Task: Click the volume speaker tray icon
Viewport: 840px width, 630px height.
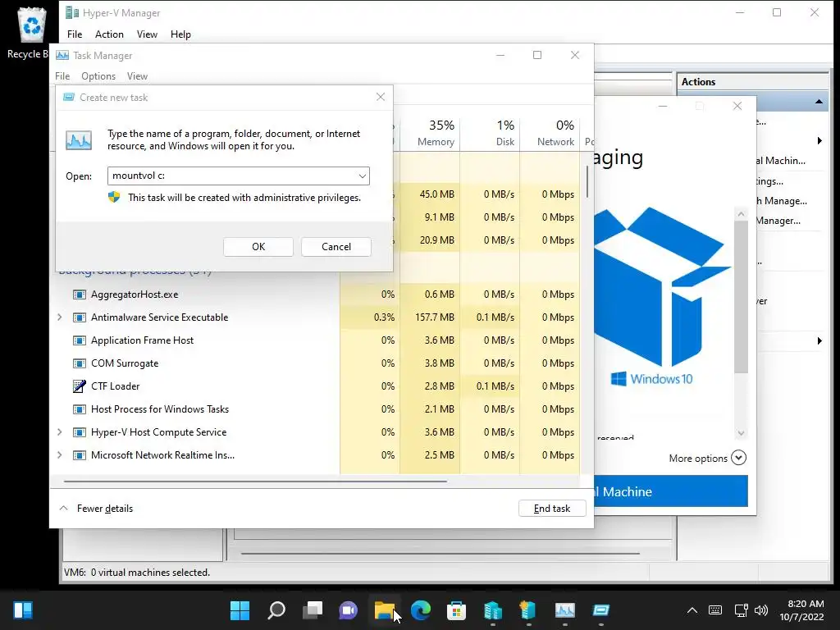Action: 760,609
